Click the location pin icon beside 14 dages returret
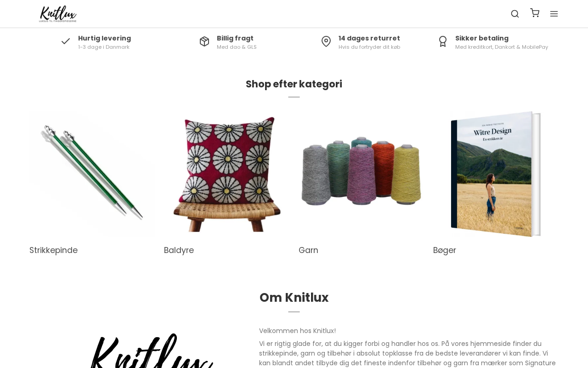Screen dimensions: 588x368 [x=326, y=41]
